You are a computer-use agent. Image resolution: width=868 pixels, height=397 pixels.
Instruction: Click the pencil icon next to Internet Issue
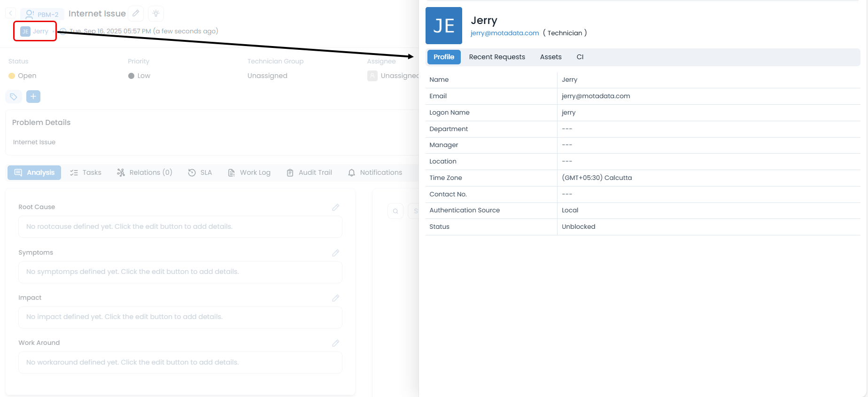tap(136, 14)
